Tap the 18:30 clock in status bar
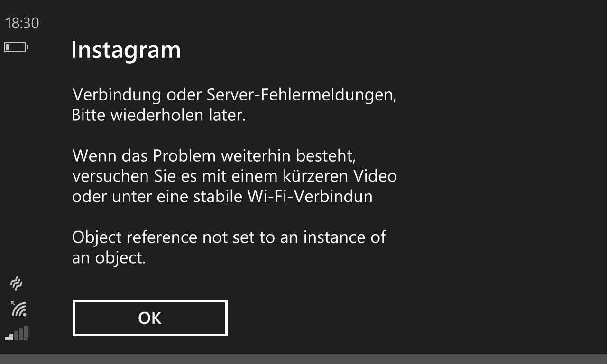Viewport: 607px width, 364px height. (22, 23)
